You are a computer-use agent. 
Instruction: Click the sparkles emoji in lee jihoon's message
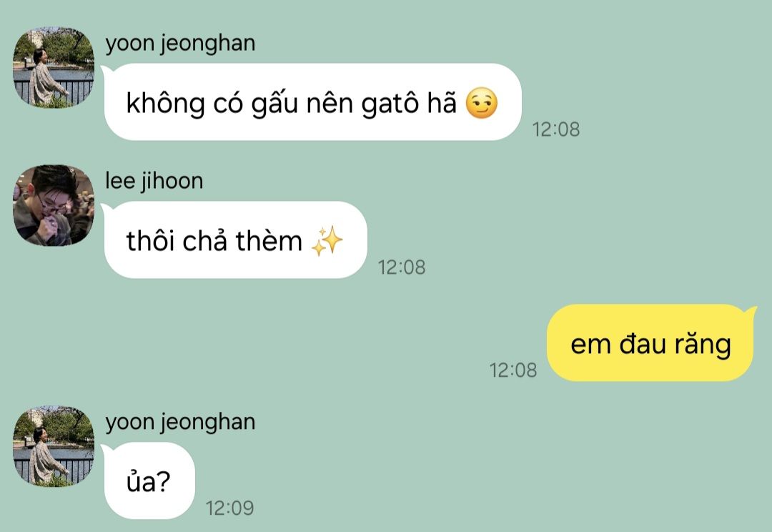pos(327,241)
